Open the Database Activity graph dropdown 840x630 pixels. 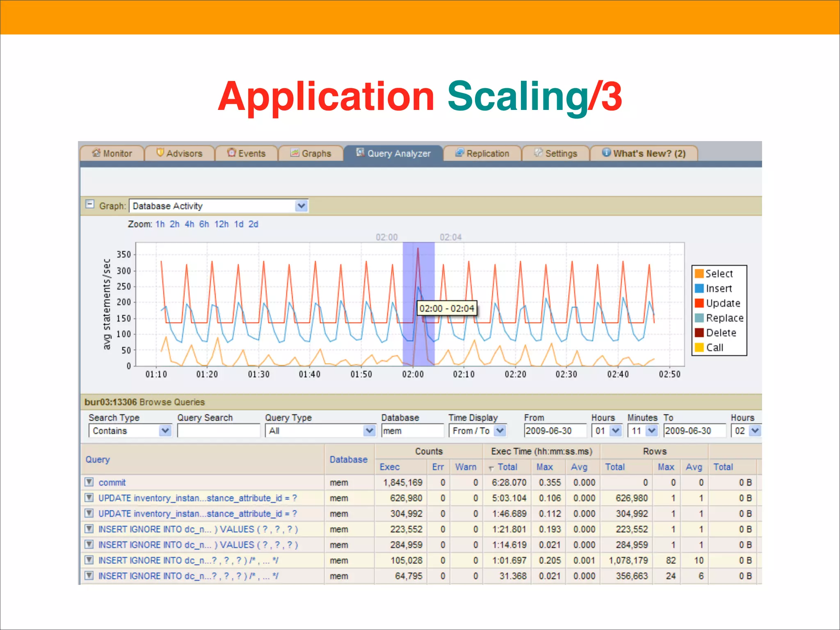coord(219,206)
